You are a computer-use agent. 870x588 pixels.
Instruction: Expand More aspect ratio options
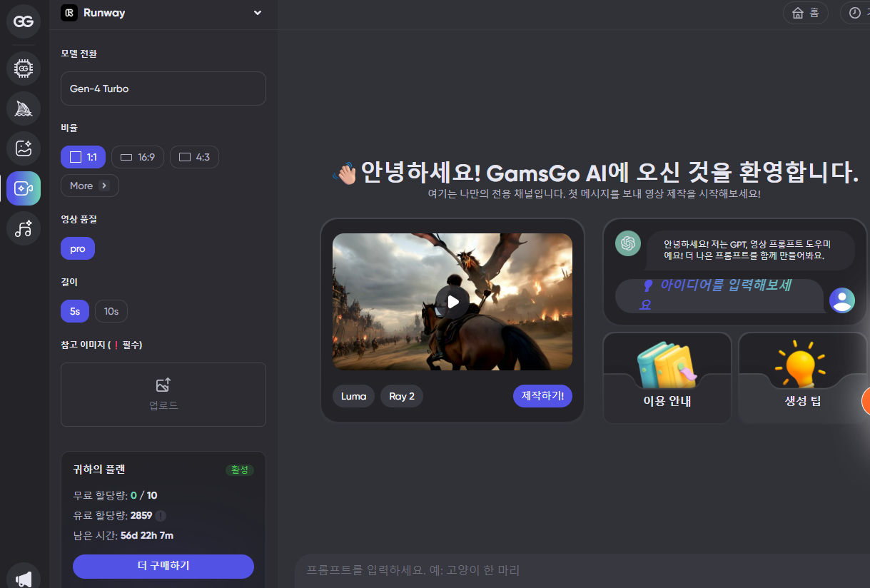pos(90,186)
